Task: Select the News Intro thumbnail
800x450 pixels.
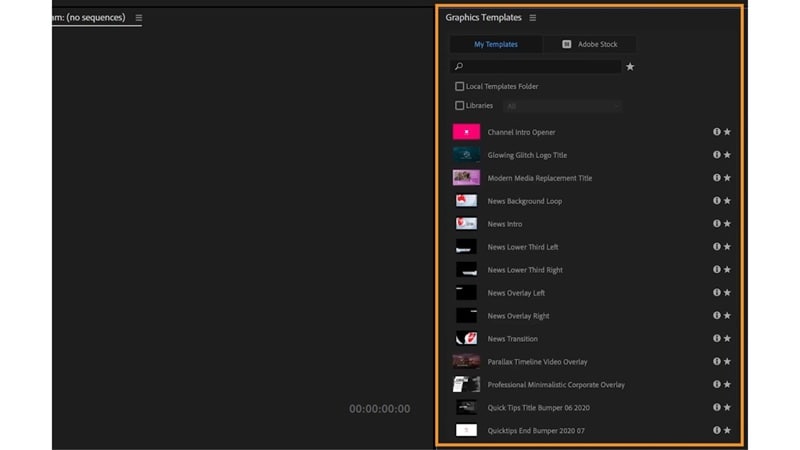Action: (466, 224)
